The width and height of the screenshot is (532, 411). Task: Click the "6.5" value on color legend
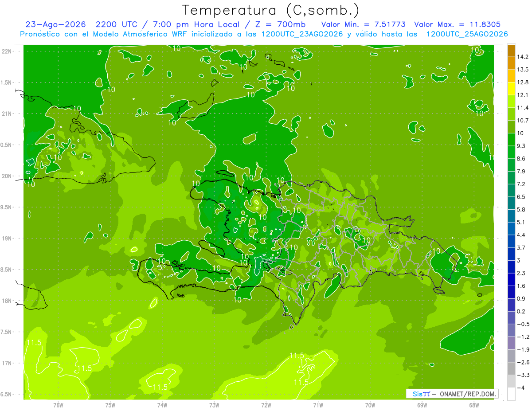pyautogui.click(x=522, y=197)
